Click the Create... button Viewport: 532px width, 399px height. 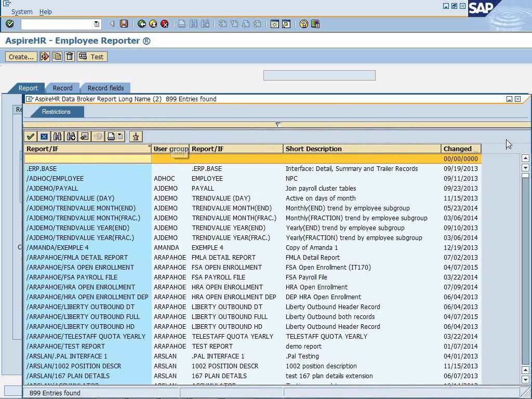pyautogui.click(x=21, y=57)
